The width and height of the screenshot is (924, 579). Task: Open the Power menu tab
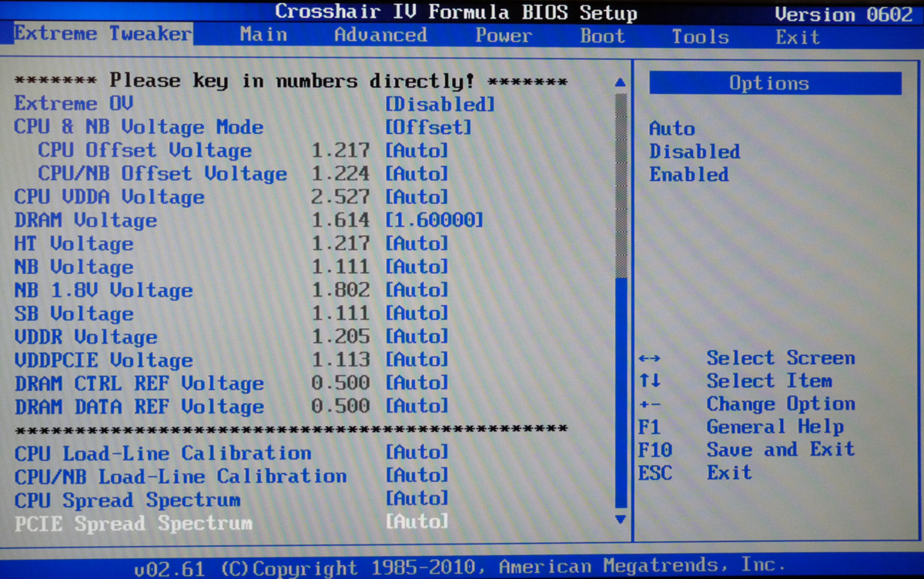point(504,35)
